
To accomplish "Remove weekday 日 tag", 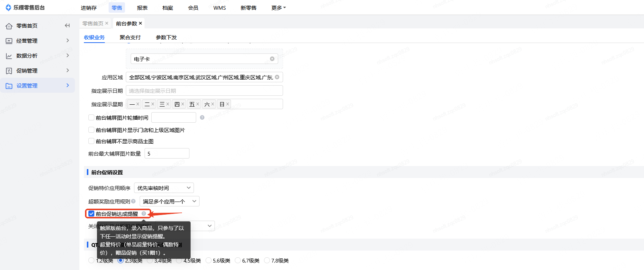I will coord(228,104).
